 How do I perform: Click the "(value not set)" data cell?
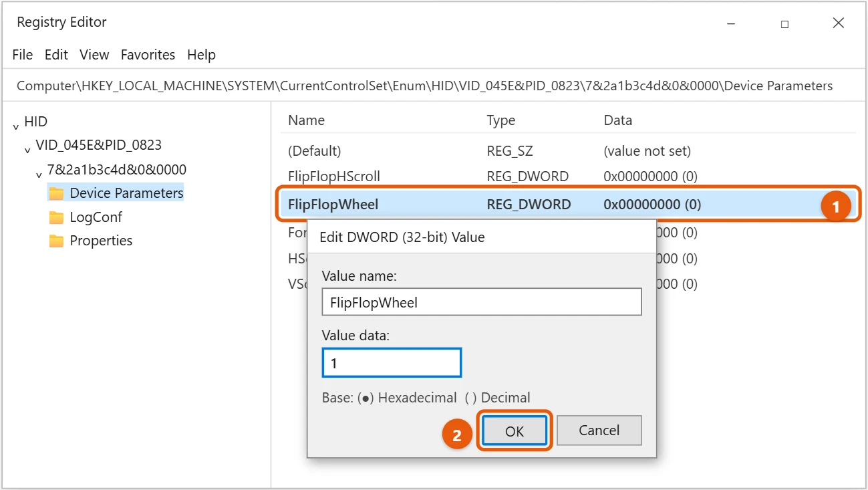coord(647,151)
